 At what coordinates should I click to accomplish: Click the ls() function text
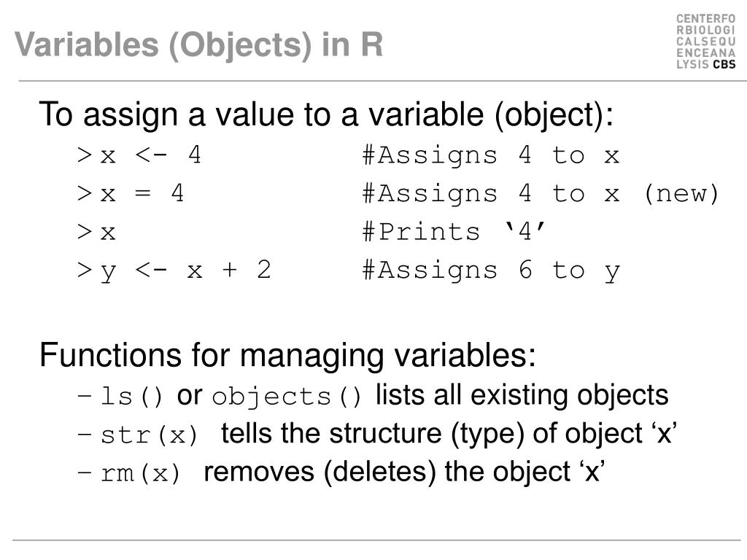pyautogui.click(x=132, y=396)
